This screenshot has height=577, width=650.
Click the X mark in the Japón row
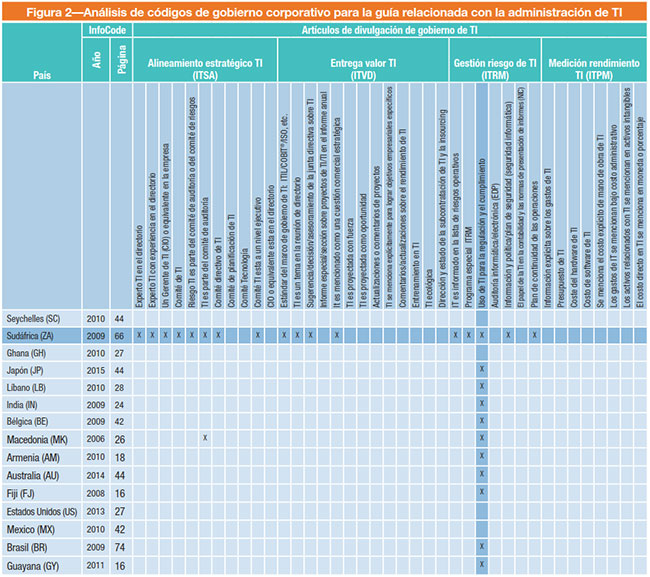click(482, 368)
